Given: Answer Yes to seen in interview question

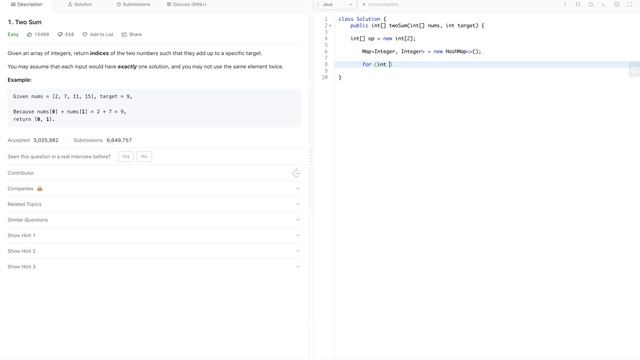Looking at the screenshot, I should tap(126, 156).
